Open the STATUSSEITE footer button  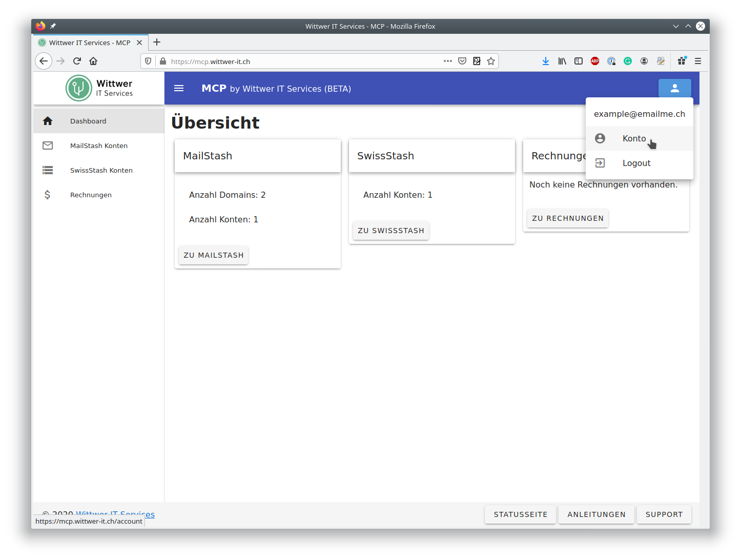pyautogui.click(x=521, y=514)
